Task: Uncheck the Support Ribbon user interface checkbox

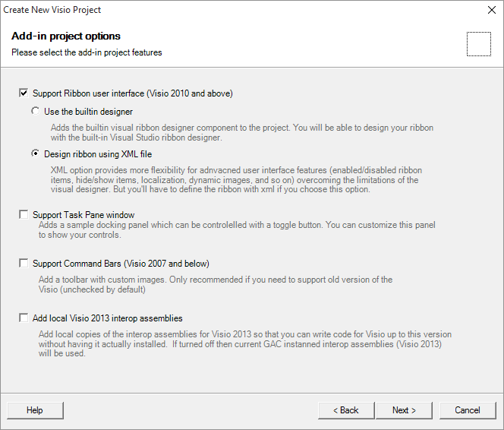Action: [x=24, y=93]
